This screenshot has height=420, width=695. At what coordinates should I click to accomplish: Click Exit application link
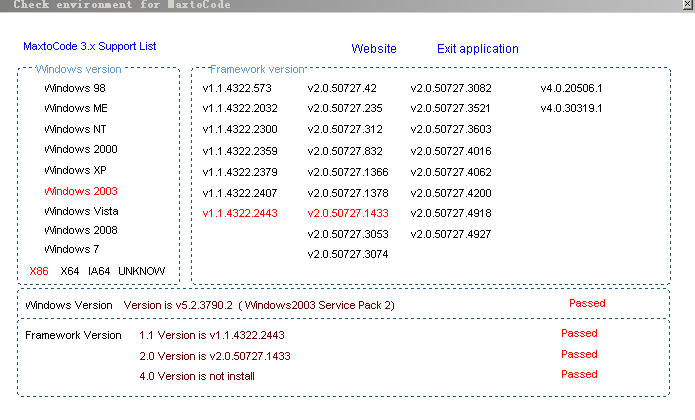coord(478,49)
